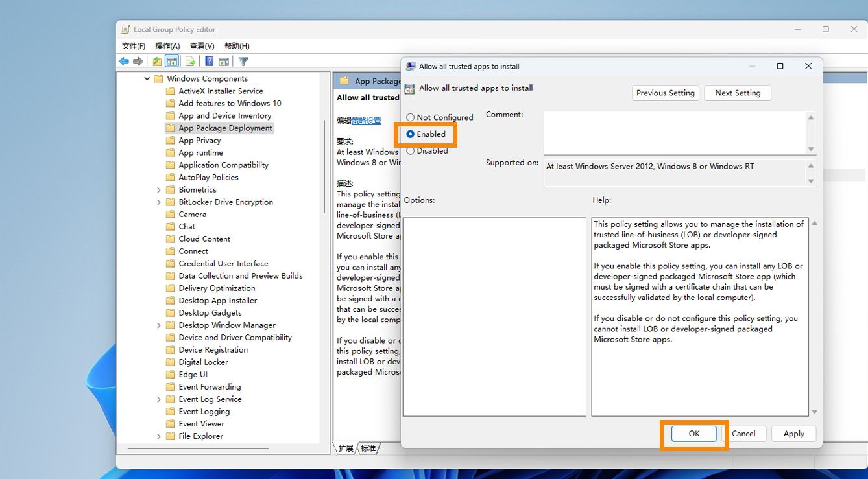The height and width of the screenshot is (479, 868).
Task: Click the Help pane scroll-down arrow
Action: 814,411
